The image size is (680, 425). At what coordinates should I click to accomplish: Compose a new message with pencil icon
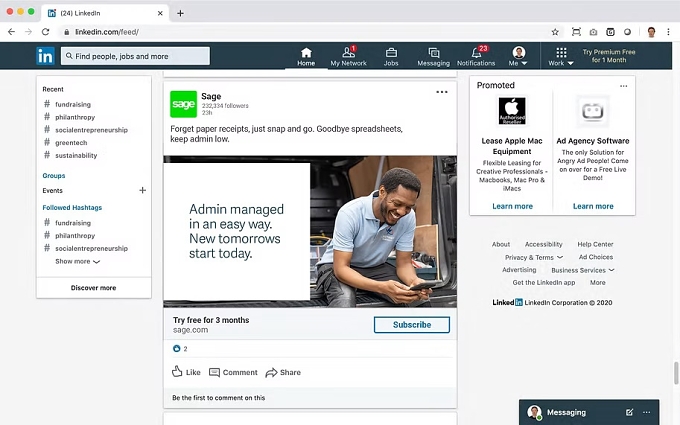tap(629, 412)
